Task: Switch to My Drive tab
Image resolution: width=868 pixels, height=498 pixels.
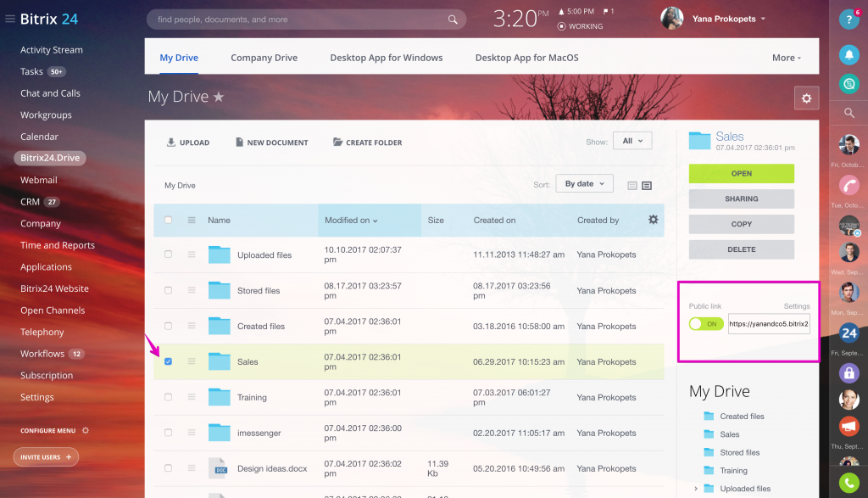Action: click(179, 58)
